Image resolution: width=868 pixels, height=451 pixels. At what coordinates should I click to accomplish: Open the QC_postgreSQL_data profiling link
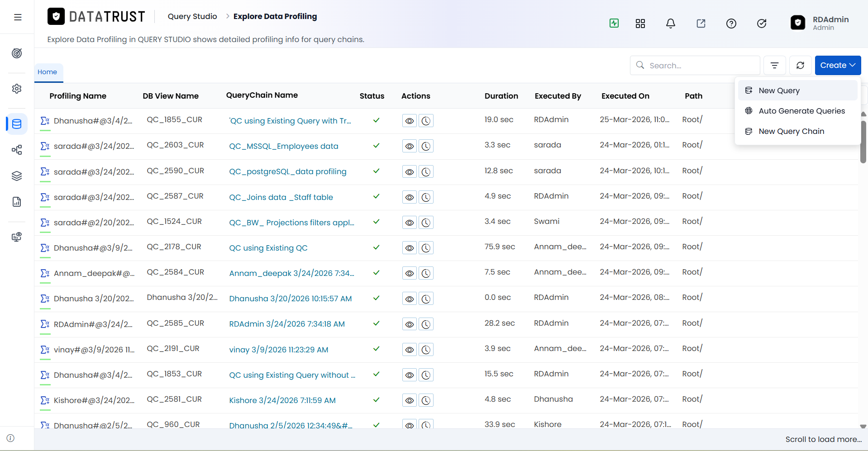click(288, 171)
